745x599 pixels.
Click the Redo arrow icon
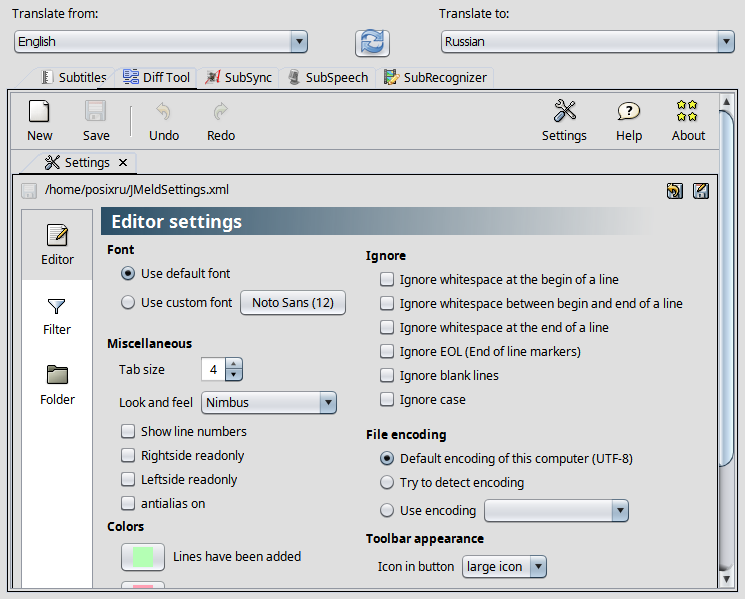[x=220, y=112]
